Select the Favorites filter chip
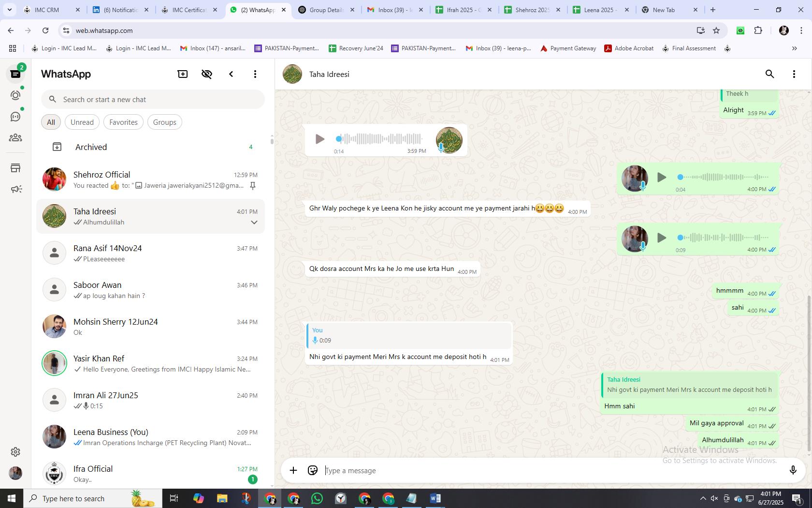This screenshot has width=812, height=508. coord(123,122)
